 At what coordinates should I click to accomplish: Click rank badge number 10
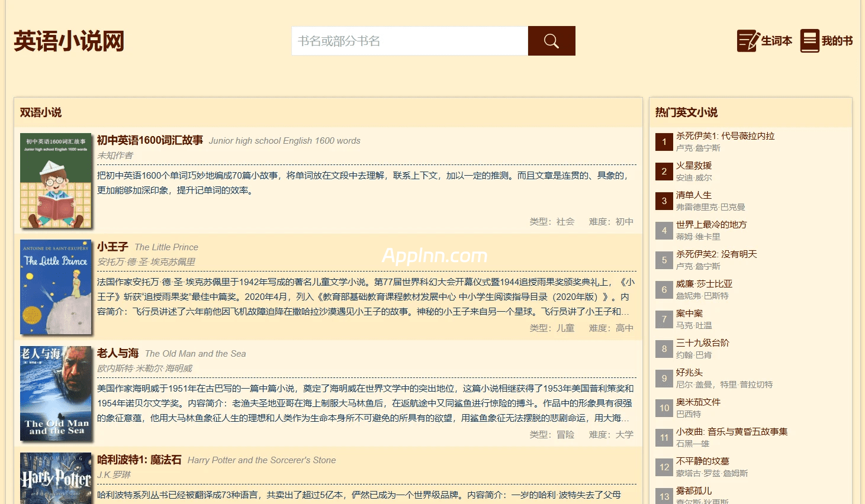[x=664, y=408]
